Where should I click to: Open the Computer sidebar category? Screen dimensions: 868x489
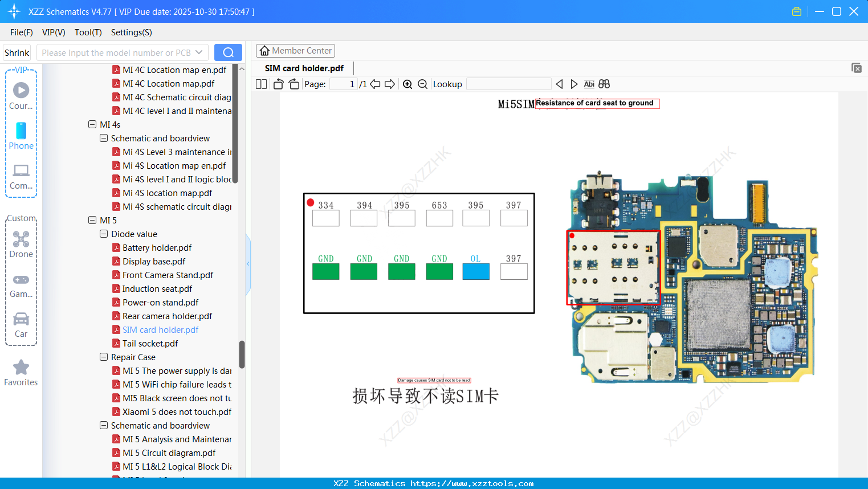click(21, 176)
